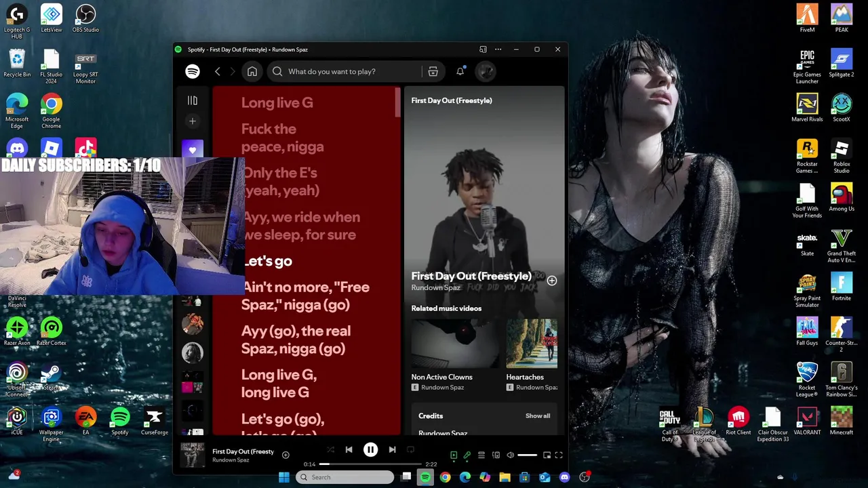This screenshot has height=488, width=868.
Task: Add First Day Out to Liked Songs in player bar
Action: click(x=285, y=455)
